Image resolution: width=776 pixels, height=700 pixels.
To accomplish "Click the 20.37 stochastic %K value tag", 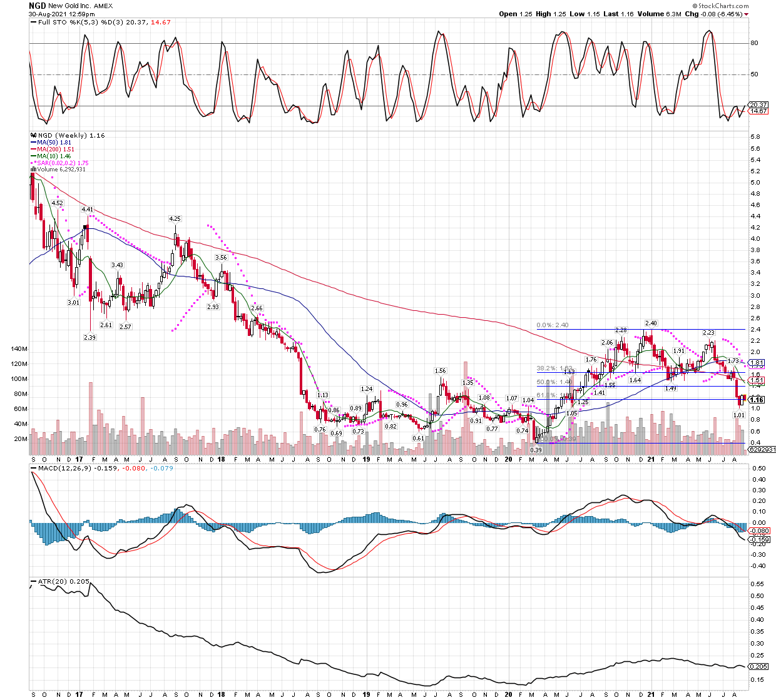I will tap(758, 105).
